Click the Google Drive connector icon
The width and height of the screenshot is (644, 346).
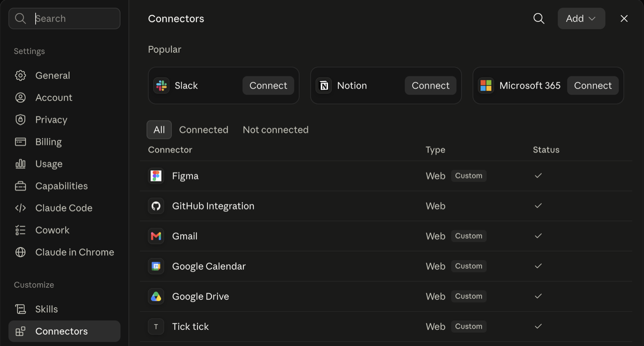click(156, 296)
